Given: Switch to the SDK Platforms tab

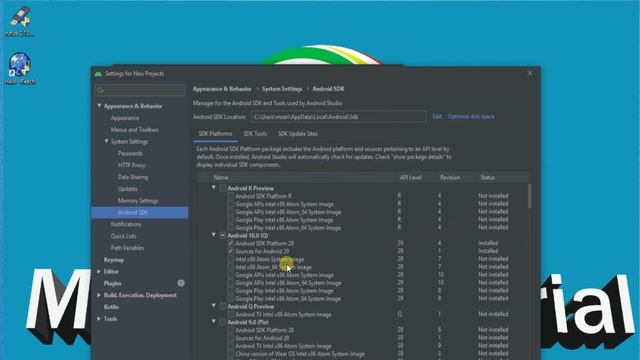Looking at the screenshot, I should [215, 134].
